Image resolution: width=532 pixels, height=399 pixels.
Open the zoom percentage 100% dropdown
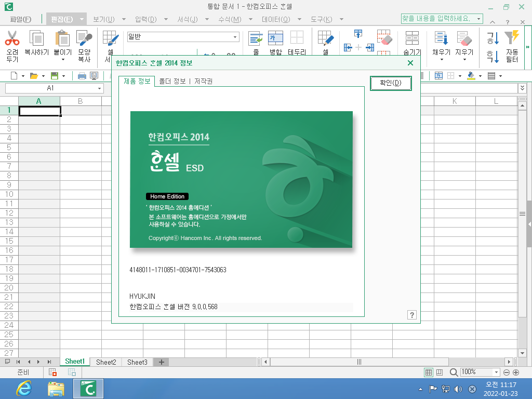coord(496,372)
